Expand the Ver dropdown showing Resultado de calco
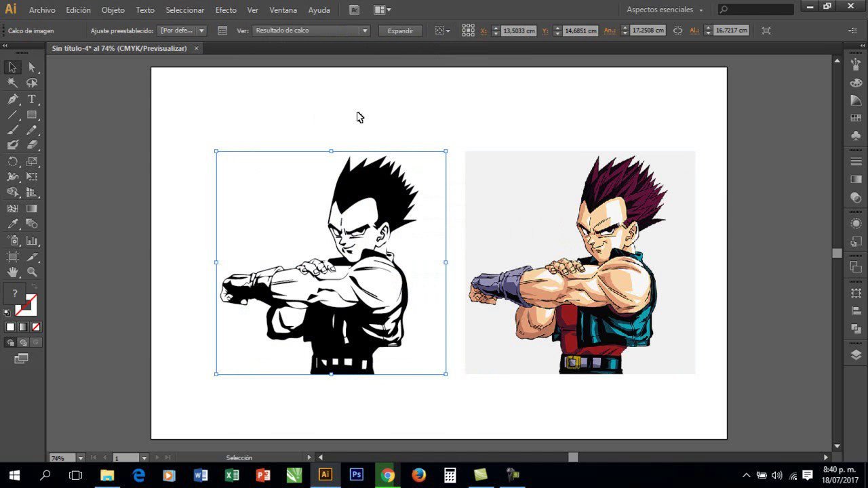Viewport: 868px width, 488px height. coord(311,30)
